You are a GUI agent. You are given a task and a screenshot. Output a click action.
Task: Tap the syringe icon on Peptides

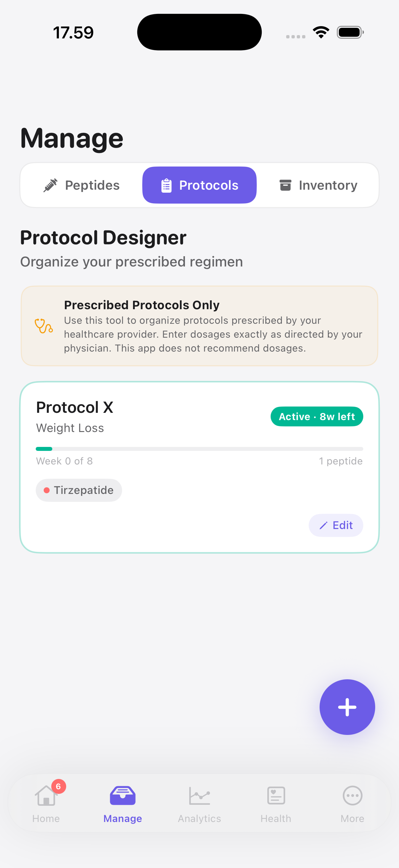51,185
